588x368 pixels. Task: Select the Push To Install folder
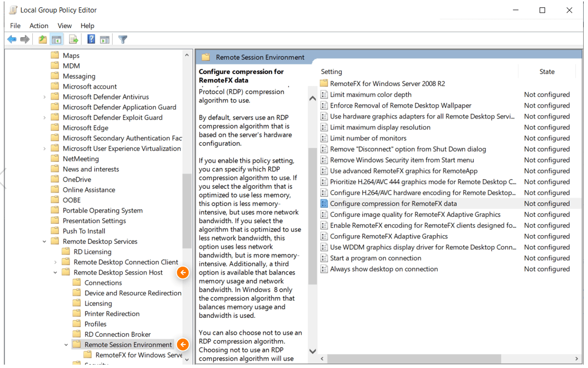(84, 231)
